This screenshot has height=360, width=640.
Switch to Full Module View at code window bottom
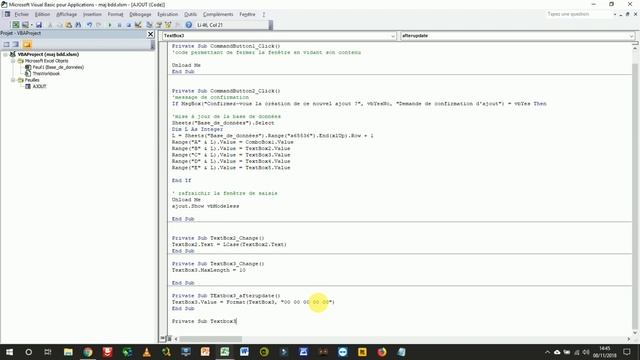click(x=169, y=338)
